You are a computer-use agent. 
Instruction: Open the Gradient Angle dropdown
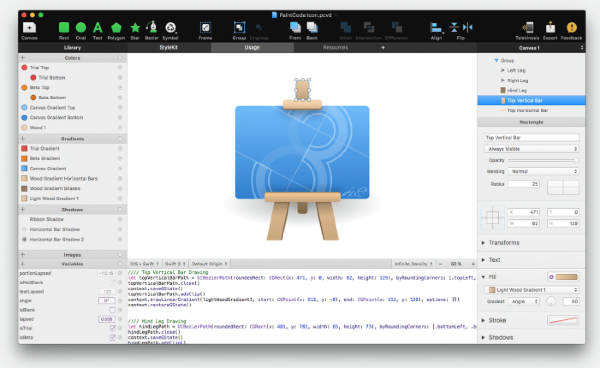point(524,301)
